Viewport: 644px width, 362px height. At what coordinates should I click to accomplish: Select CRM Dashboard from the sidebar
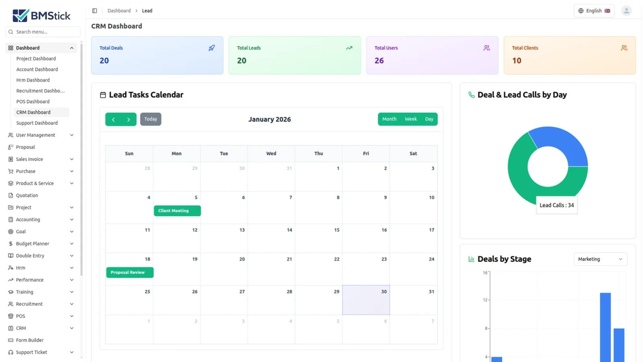pos(33,112)
